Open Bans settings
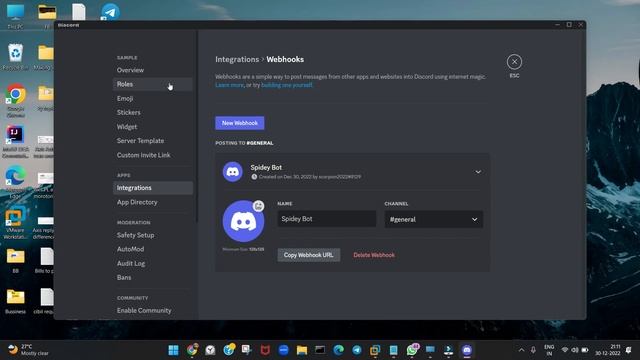This screenshot has height=360, width=640. coord(153,278)
